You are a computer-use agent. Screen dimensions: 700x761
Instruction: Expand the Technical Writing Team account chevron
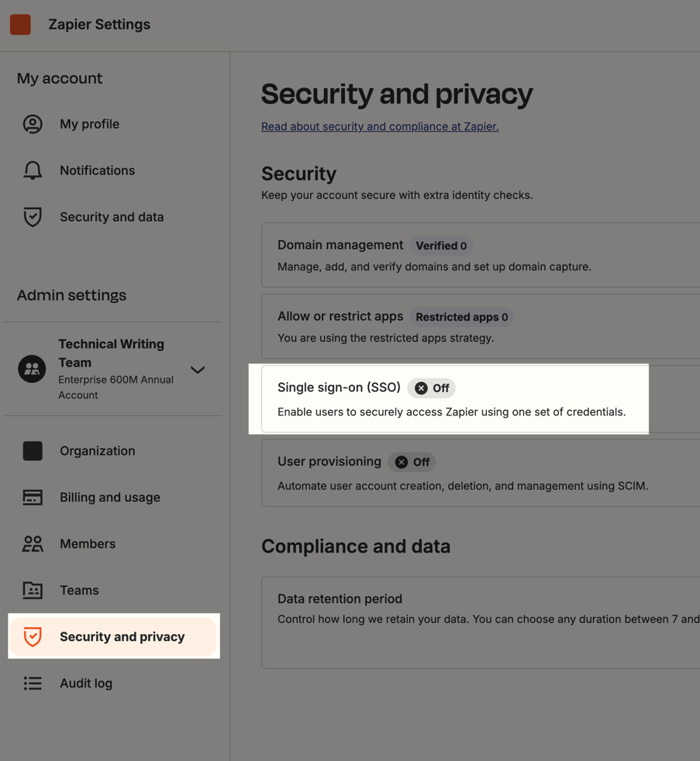point(198,370)
